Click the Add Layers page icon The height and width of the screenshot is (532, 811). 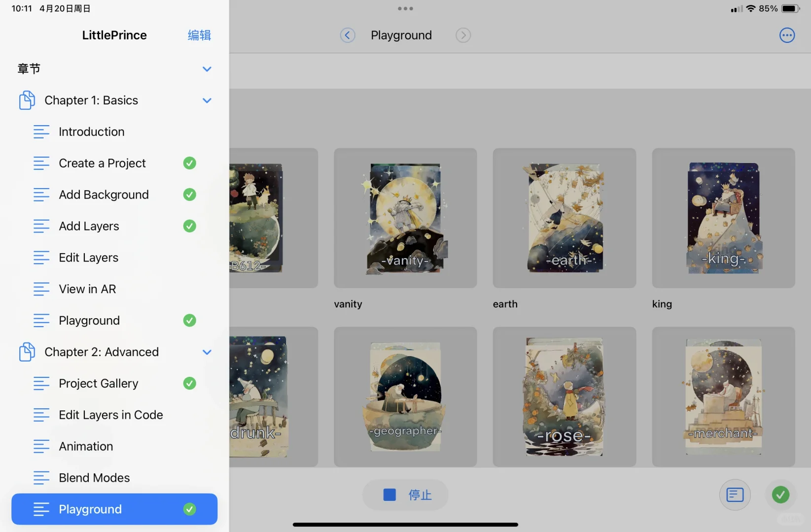[41, 226]
